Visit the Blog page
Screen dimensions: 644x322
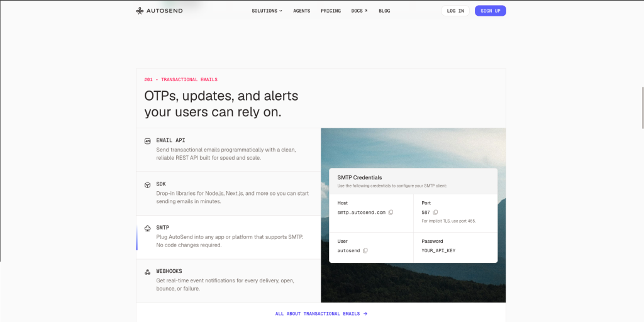[x=384, y=11]
